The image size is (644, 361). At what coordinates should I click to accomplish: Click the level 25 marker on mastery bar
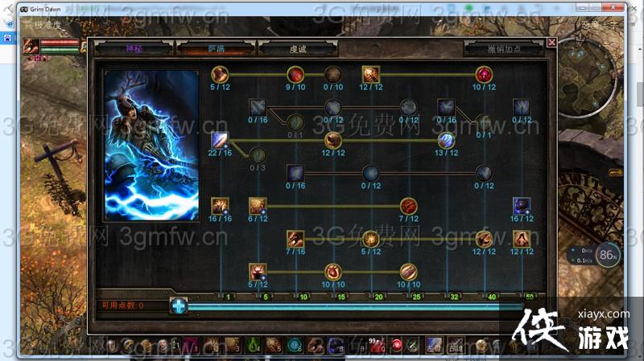pos(416,297)
